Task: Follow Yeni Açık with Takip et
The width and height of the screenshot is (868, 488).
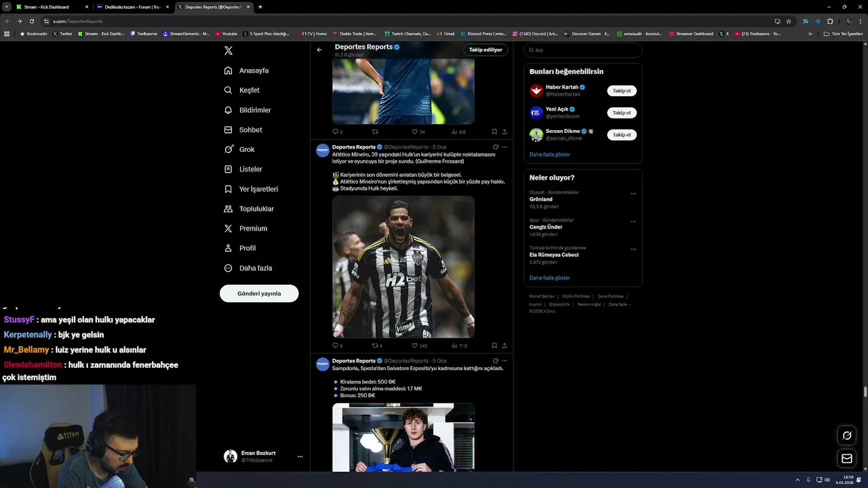Action: [621, 113]
